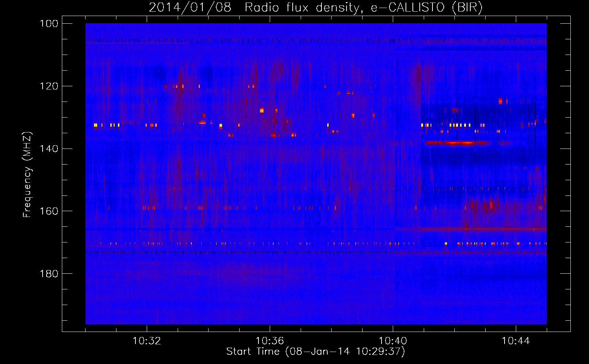Click the 'Start Time (08-Jan-14 10:29:37)' axis label

coord(316,352)
